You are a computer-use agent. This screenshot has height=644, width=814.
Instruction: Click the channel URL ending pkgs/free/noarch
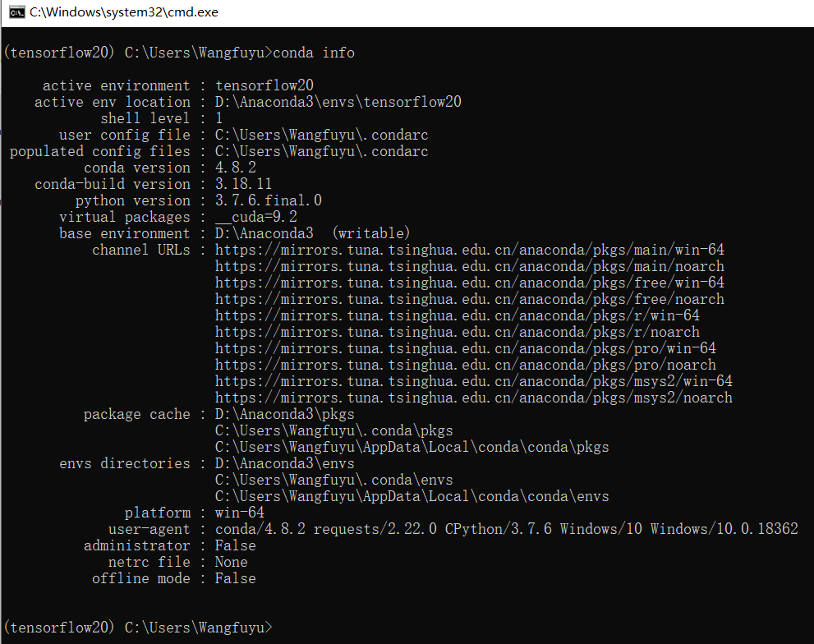[469, 299]
